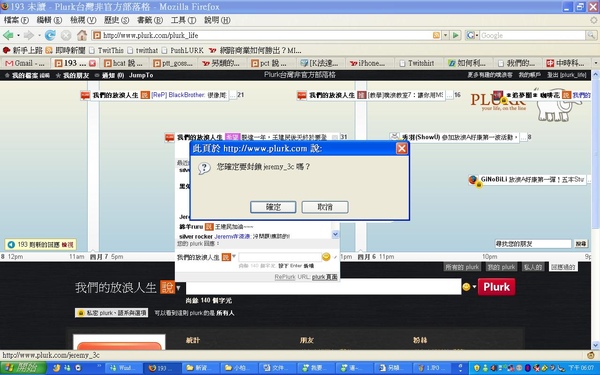Close the active 193 tab

click(x=93, y=63)
